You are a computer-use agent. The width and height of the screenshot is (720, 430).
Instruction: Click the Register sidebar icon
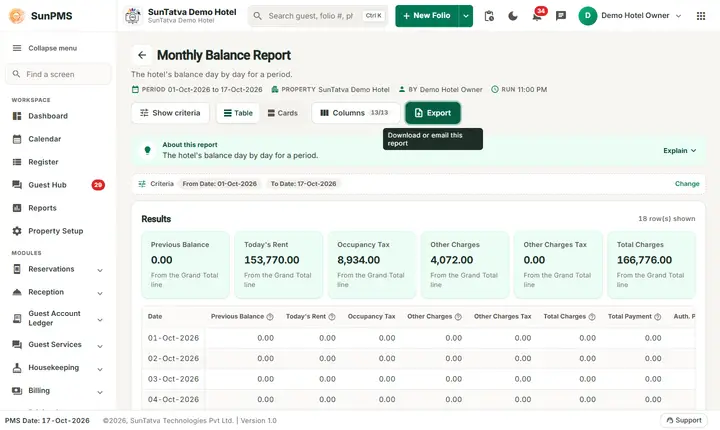point(17,162)
